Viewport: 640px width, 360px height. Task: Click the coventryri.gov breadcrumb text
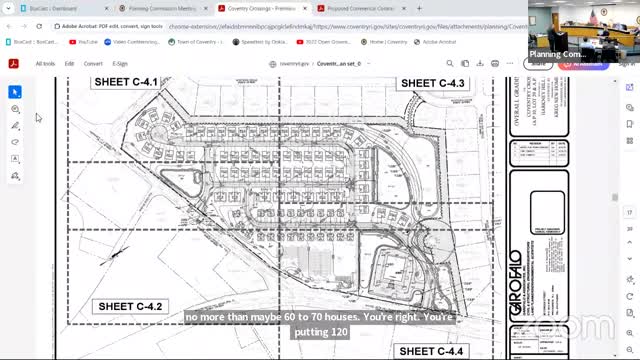point(294,64)
